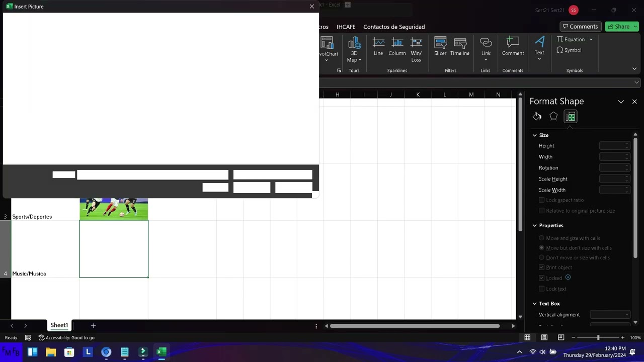Click the Height input field
The width and height of the screenshot is (644, 362).
(614, 146)
